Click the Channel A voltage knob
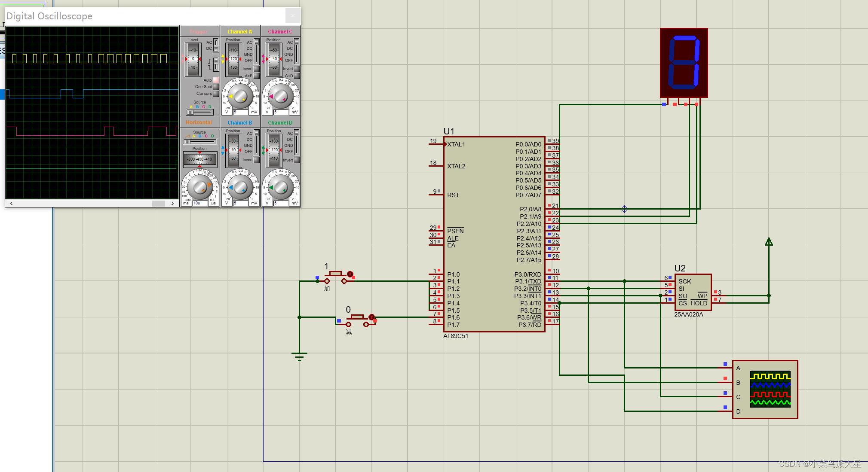Viewport: 868px width, 472px height. click(x=240, y=96)
